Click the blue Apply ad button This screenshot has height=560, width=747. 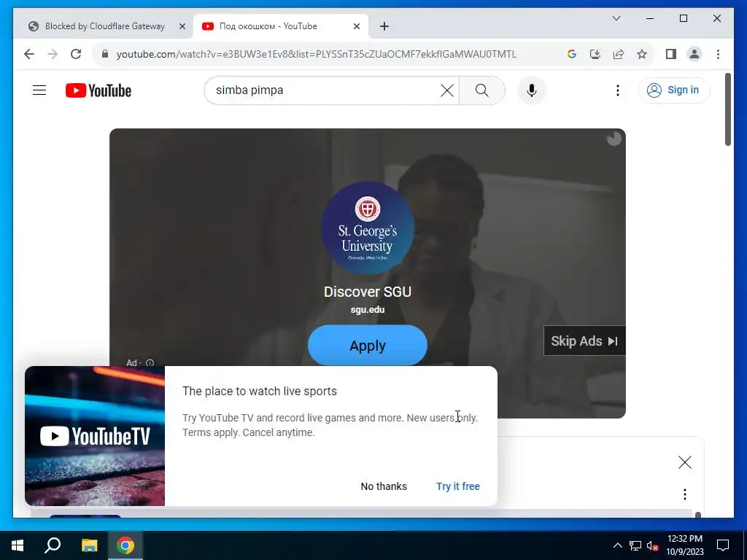pos(368,345)
